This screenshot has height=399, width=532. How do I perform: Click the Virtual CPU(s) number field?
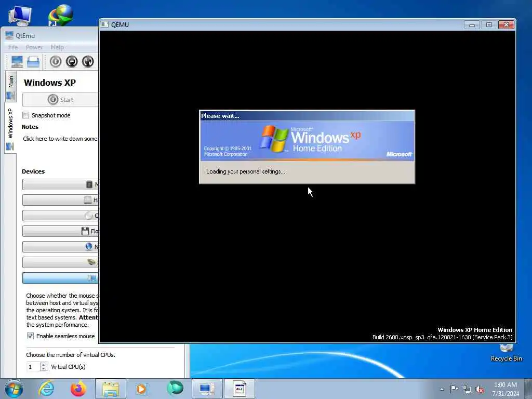pyautogui.click(x=33, y=367)
